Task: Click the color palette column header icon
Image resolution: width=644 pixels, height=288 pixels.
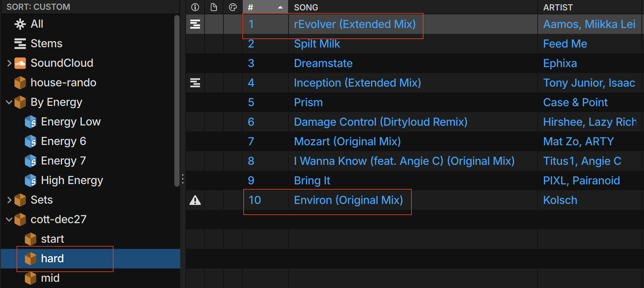Action: 233,7
